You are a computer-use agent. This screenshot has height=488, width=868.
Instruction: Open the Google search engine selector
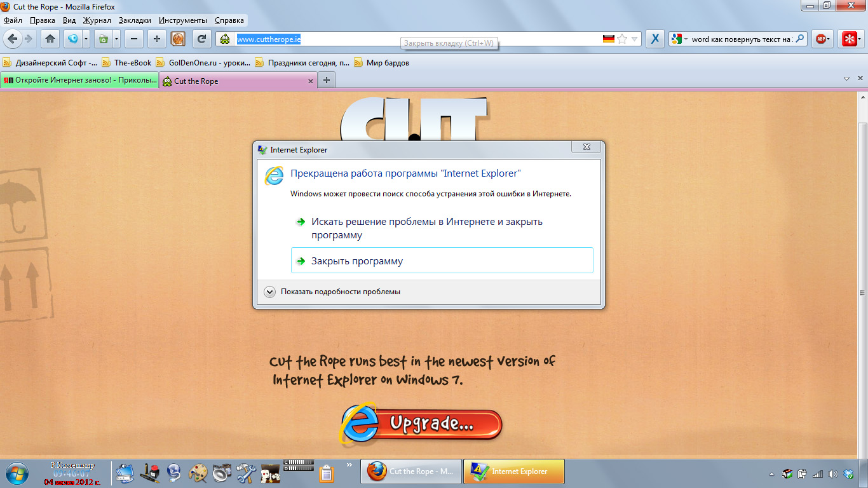point(679,39)
